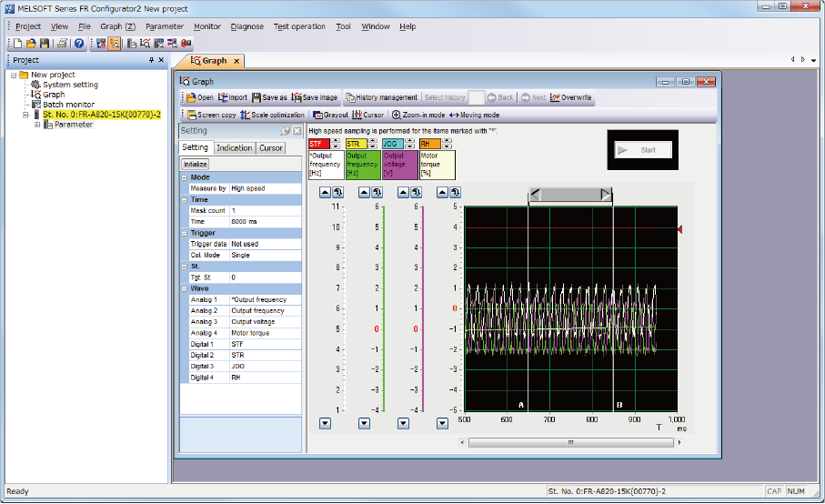Auto-scale the green Output frequency axis
This screenshot has height=504, width=825.
(377, 193)
